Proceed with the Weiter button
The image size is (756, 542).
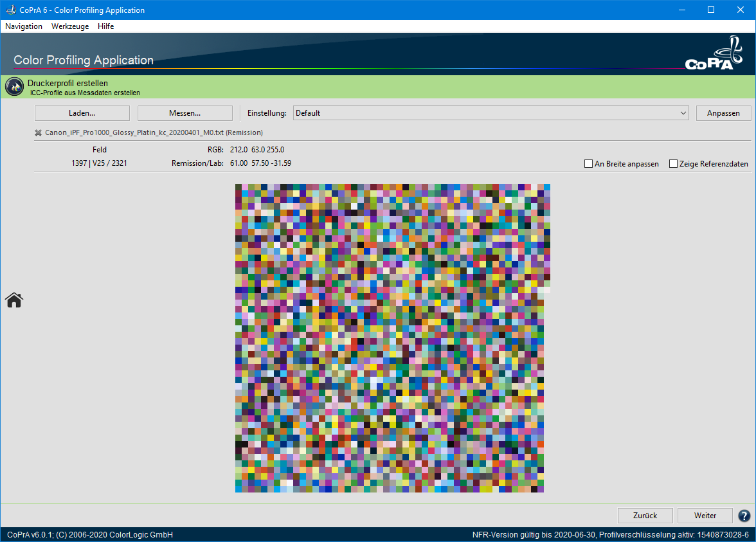(705, 516)
